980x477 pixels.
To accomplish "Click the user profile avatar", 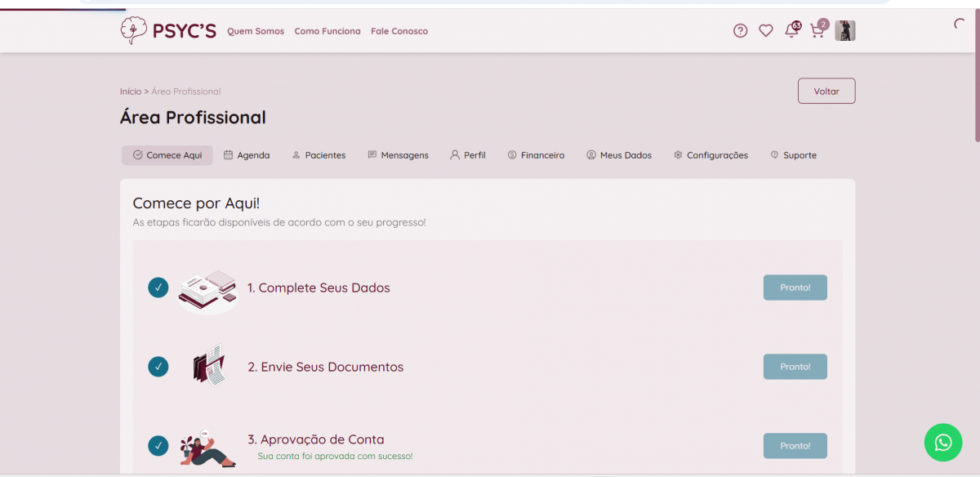I will 844,31.
